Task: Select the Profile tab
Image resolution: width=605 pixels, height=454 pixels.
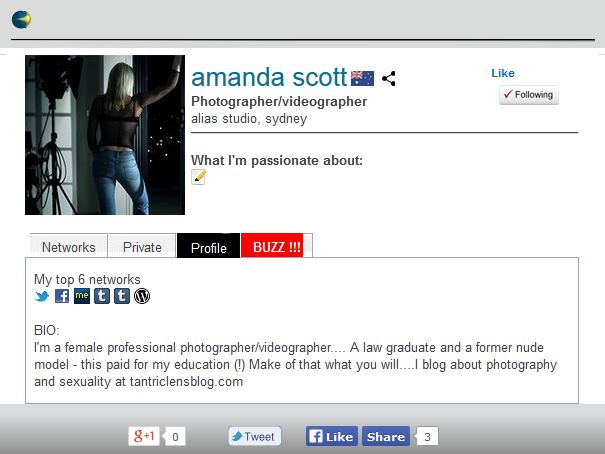Action: click(x=208, y=245)
